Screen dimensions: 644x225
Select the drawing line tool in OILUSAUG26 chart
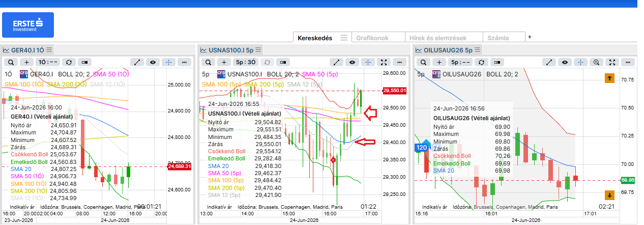click(x=548, y=62)
